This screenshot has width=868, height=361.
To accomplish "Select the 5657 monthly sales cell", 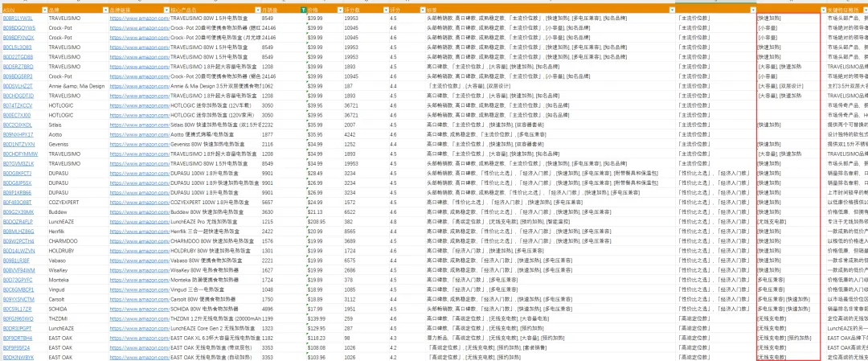I will [x=284, y=202].
